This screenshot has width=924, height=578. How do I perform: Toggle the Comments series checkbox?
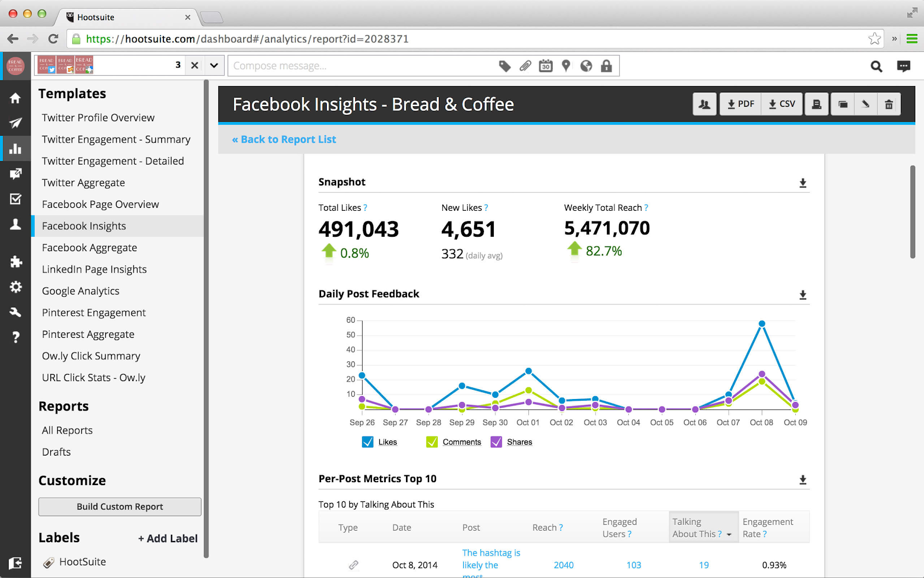[431, 442]
